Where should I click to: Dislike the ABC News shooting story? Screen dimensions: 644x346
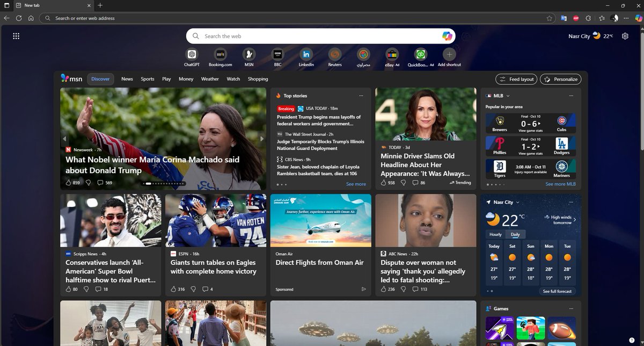404,289
